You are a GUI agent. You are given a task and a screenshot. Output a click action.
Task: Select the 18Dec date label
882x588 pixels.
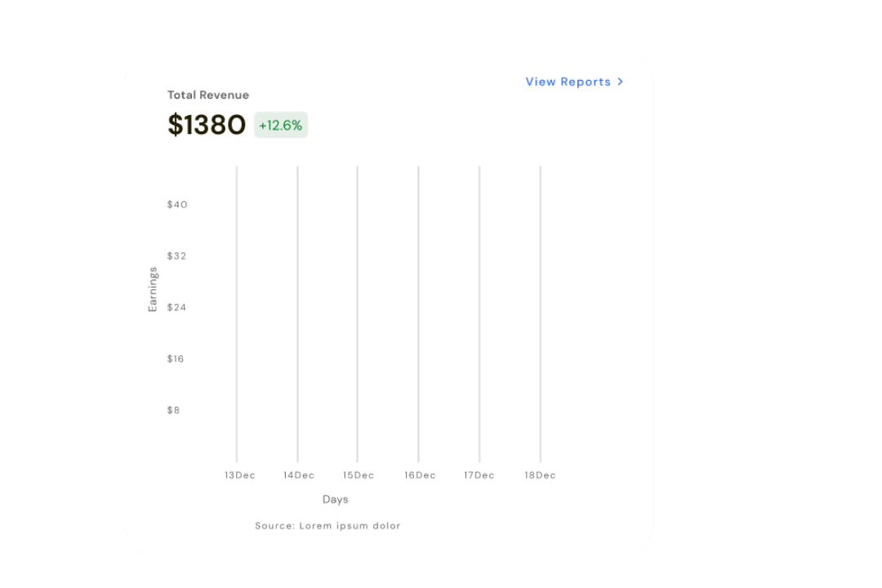point(540,475)
